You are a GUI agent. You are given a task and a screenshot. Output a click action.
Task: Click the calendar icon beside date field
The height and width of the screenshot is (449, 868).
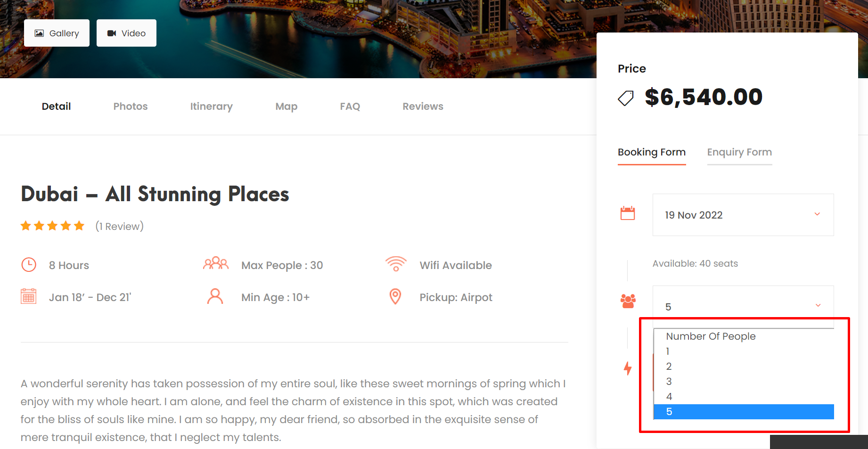point(628,213)
